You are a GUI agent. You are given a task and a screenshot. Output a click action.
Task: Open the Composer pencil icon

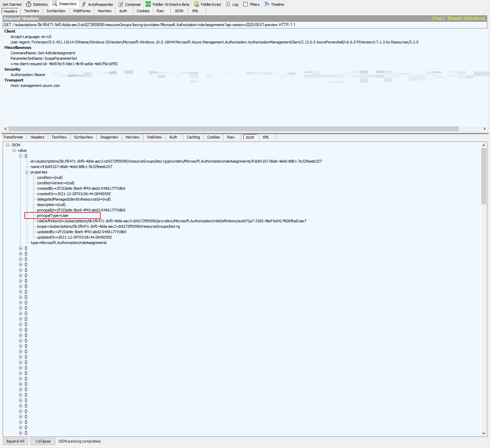120,4
